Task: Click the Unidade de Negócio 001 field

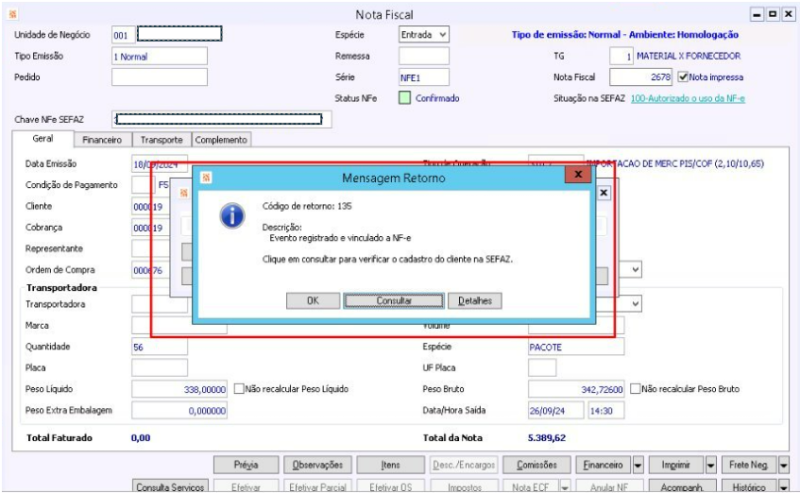Action: 123,35
